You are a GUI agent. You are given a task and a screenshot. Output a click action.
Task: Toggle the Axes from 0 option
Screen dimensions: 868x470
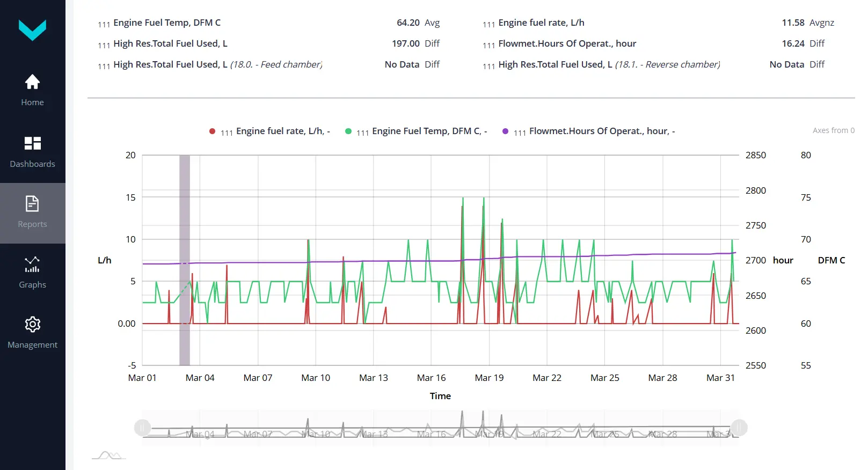pyautogui.click(x=834, y=130)
